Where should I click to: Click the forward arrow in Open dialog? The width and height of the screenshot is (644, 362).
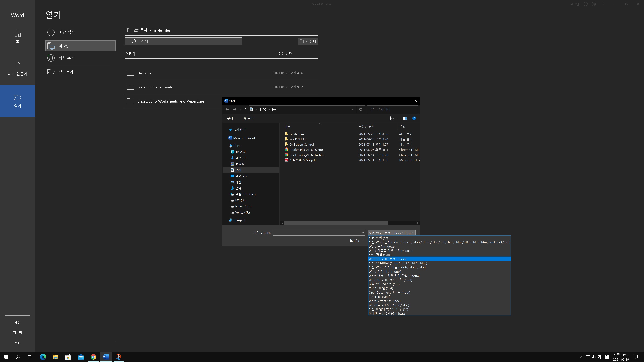[234, 109]
